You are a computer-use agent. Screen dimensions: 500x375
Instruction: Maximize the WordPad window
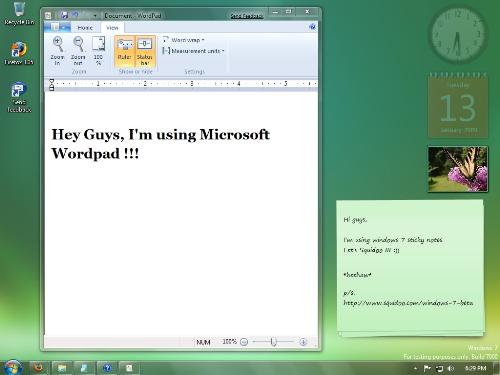[x=289, y=12]
